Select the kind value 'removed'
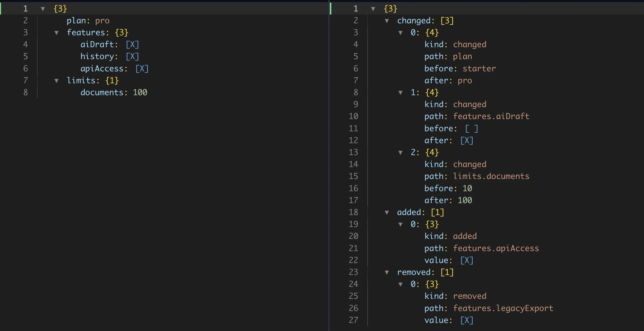Image resolution: width=644 pixels, height=331 pixels. point(470,296)
